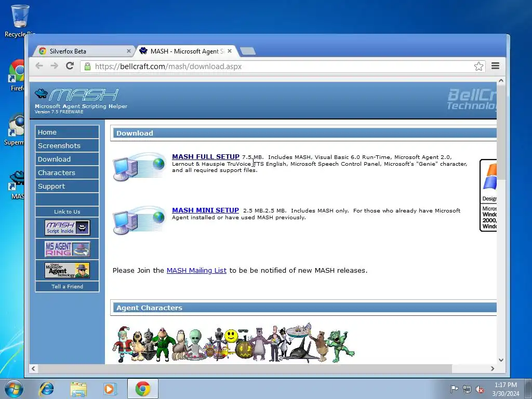Click the Designed for Windows badge
Image resolution: width=532 pixels, height=399 pixels.
pyautogui.click(x=488, y=195)
